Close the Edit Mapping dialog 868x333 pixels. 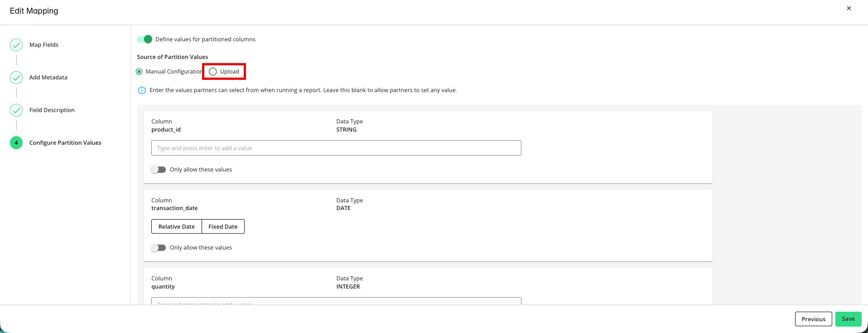coord(849,8)
